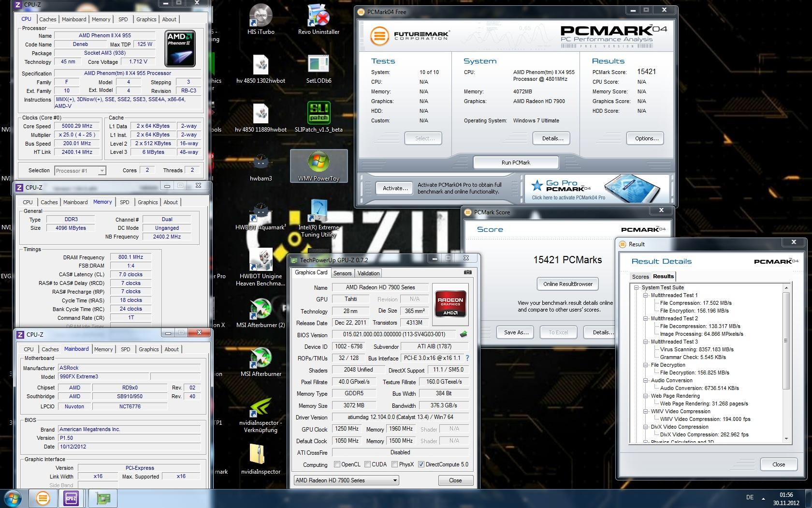Screen dimensions: 812x508
Task: Open the Processor #1 selection dropdown in CPU-Z
Action: point(80,170)
